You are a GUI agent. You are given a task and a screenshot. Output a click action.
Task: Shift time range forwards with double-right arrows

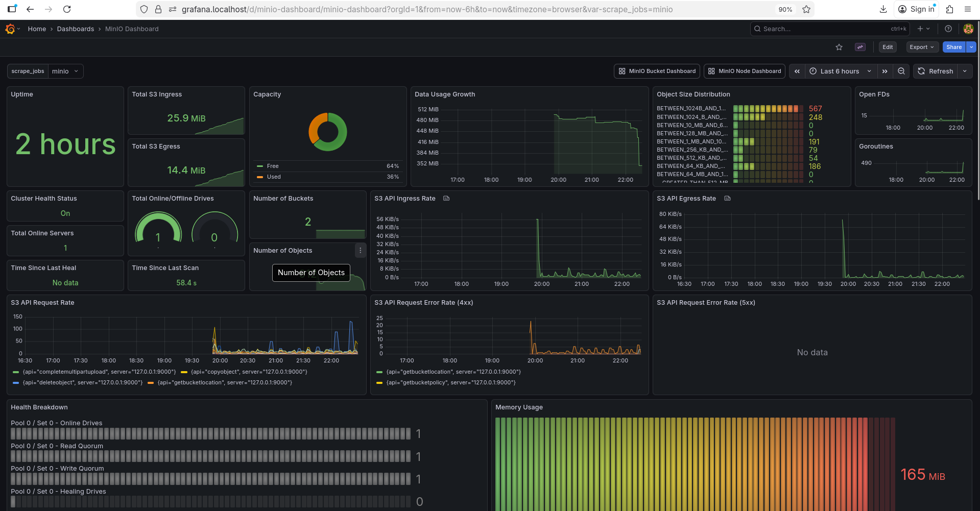tap(885, 71)
